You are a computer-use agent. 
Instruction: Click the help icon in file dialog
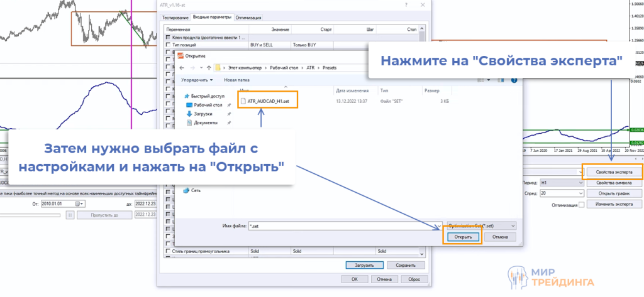514,80
